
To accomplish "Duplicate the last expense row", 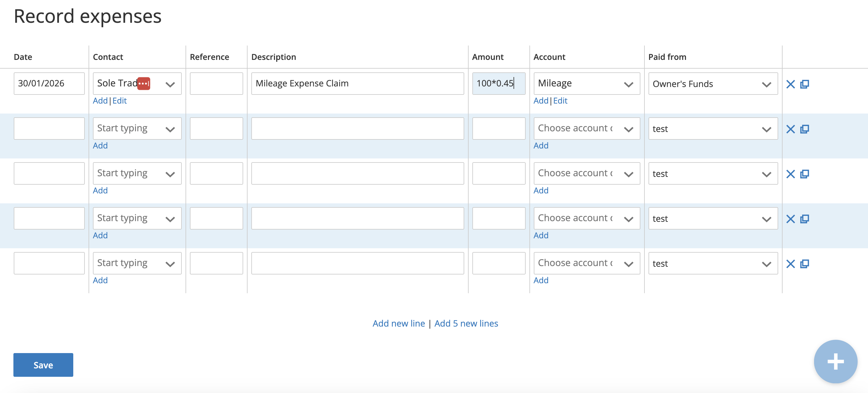I will coord(804,264).
